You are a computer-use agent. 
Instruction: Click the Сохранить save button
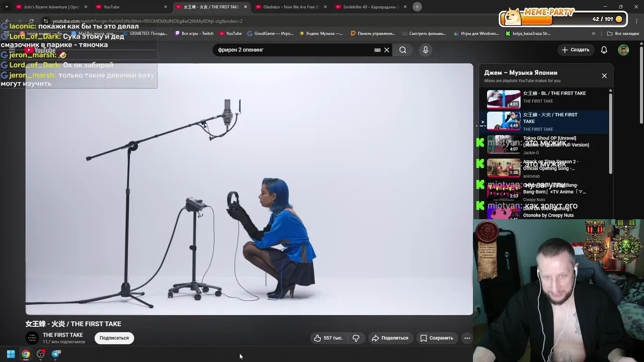point(437,338)
